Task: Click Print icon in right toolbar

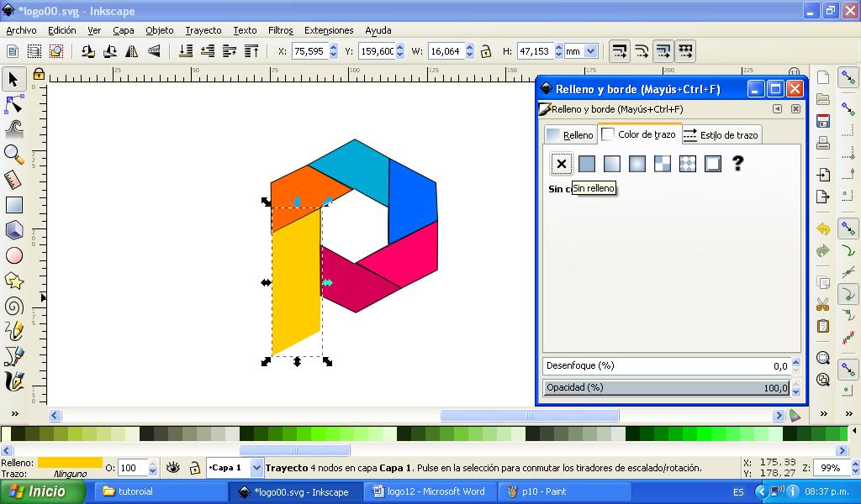Action: pos(822,143)
